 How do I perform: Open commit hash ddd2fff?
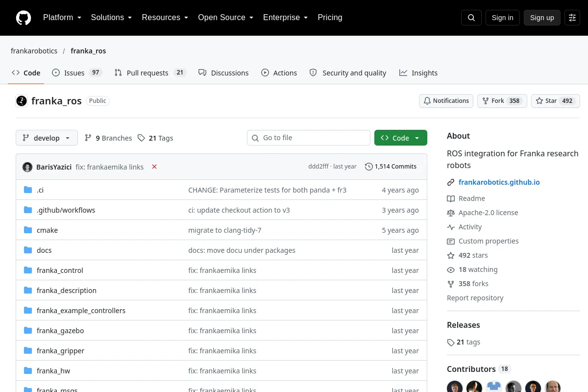318,167
